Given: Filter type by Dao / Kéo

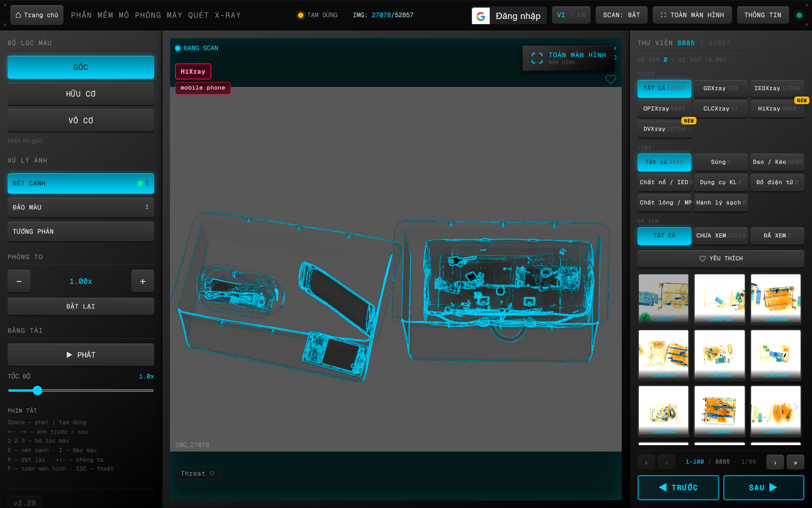Looking at the screenshot, I should coord(777,162).
